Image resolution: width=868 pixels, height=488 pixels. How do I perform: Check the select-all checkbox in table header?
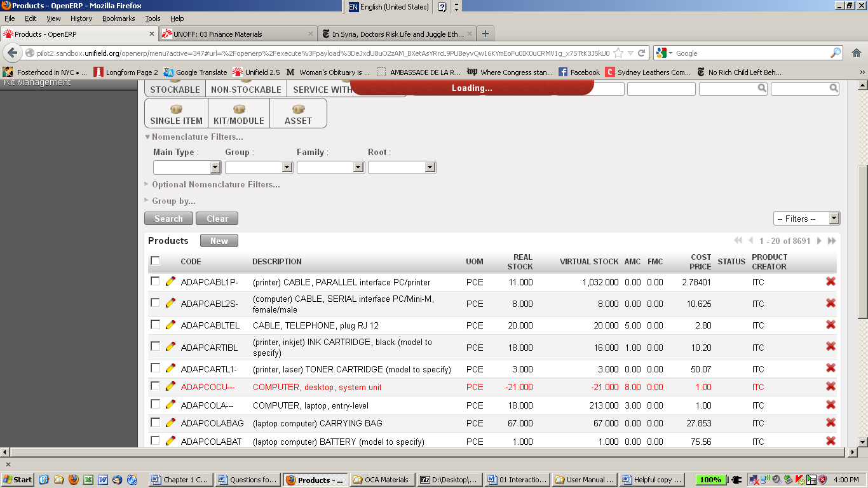[155, 261]
